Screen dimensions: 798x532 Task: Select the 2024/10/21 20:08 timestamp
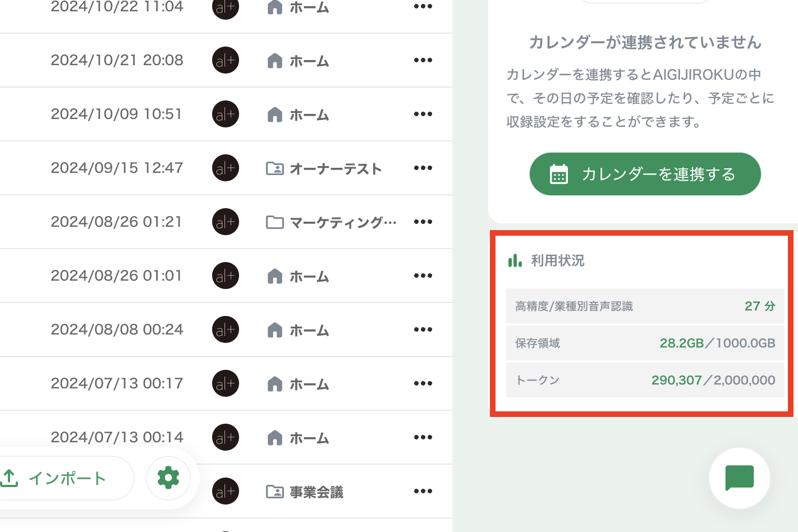(117, 60)
